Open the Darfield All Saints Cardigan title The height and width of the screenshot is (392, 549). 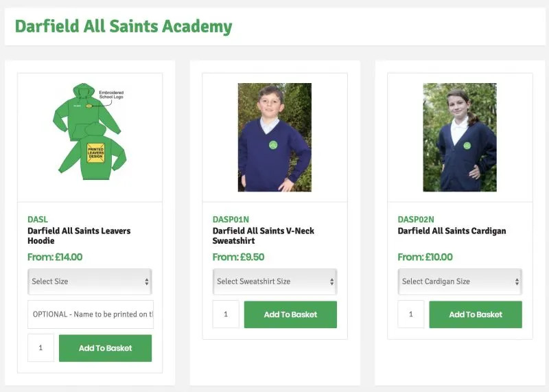(452, 231)
